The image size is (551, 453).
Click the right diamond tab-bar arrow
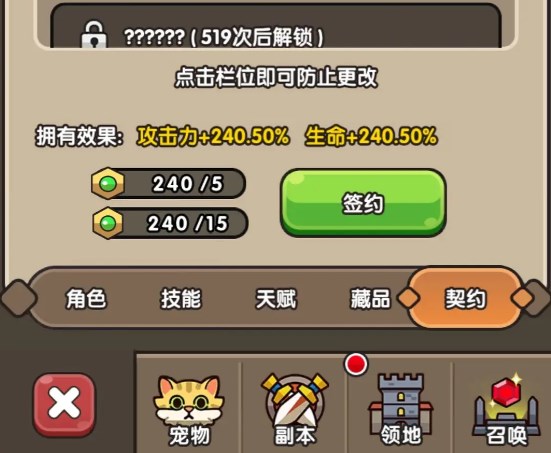[536, 298]
